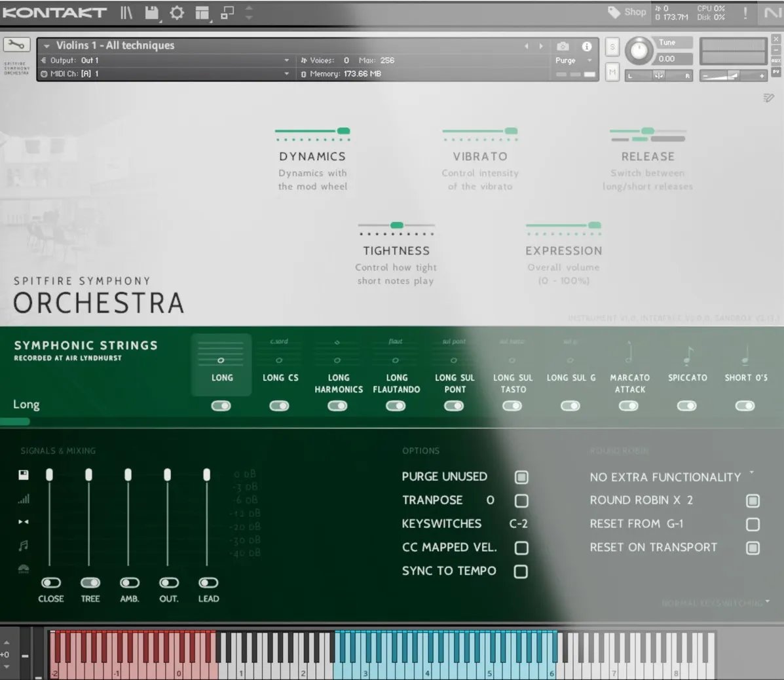
Task: Toggle the TREE microphone switch
Action: [90, 582]
